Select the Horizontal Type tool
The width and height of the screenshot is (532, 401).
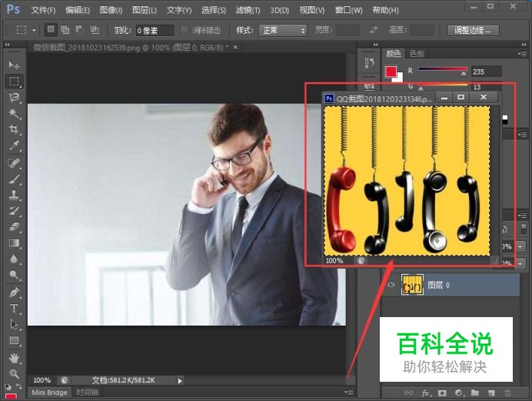(x=14, y=309)
